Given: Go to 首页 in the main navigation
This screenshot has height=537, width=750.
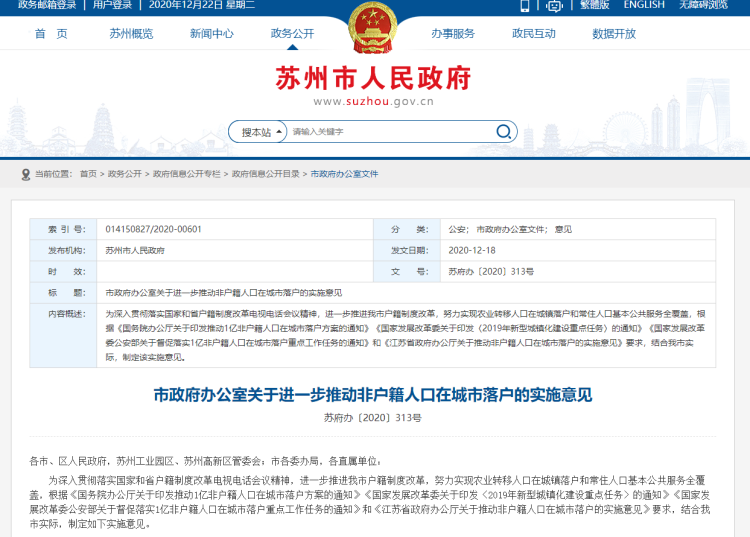Looking at the screenshot, I should click(x=51, y=34).
